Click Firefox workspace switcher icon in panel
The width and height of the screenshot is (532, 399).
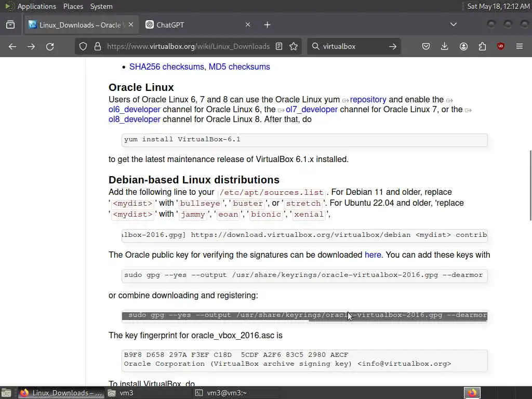pos(472,393)
